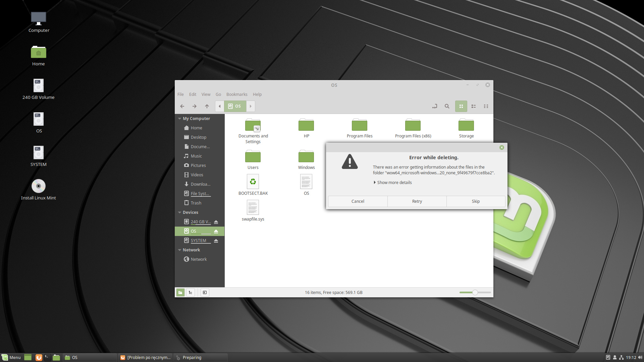
Task: Hide the sidebar
Action: coord(205,293)
